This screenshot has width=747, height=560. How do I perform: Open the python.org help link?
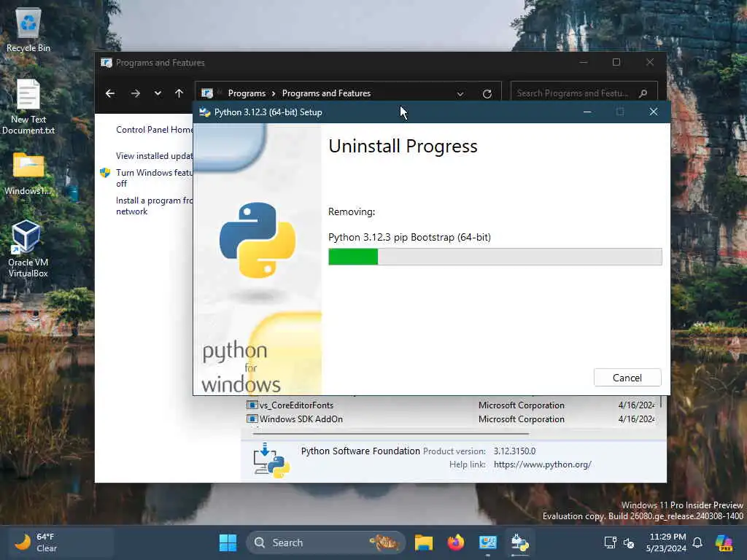click(542, 464)
